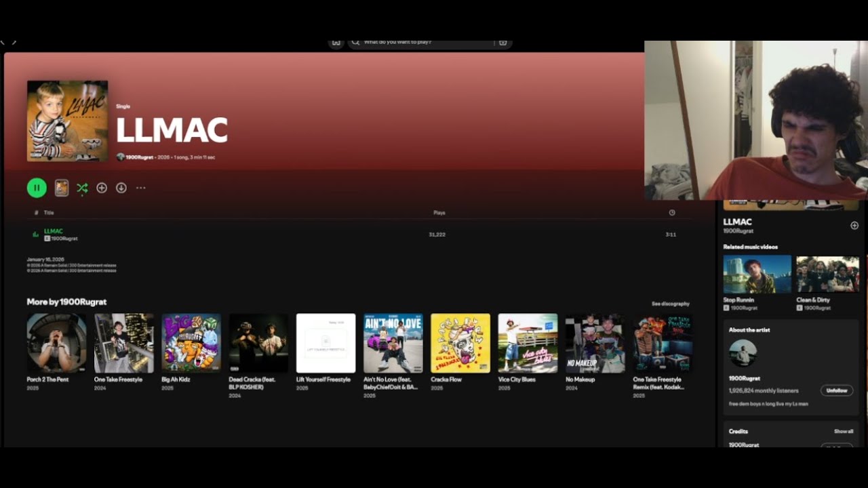
Task: Open Lift Yourself Freestyle cover
Action: [326, 343]
